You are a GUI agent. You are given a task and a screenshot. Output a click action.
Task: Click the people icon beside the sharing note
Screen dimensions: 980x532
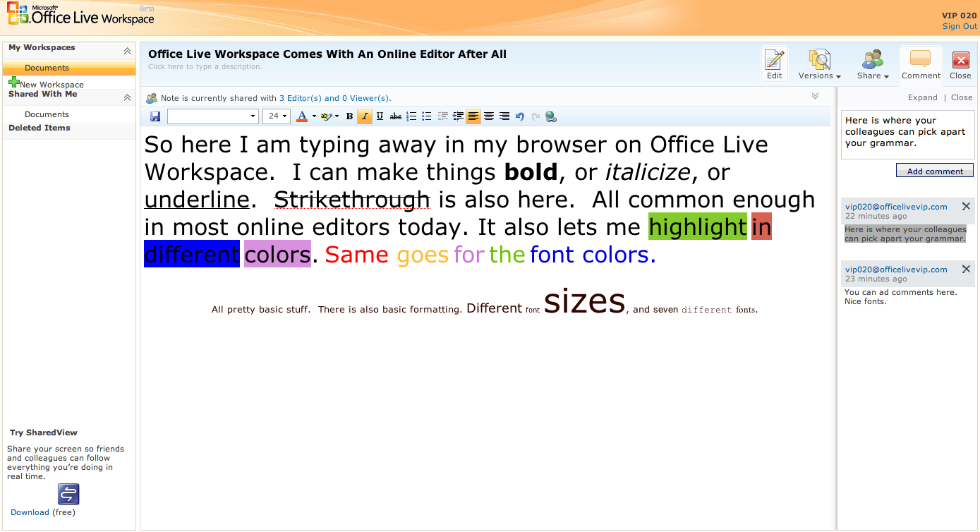click(x=152, y=98)
